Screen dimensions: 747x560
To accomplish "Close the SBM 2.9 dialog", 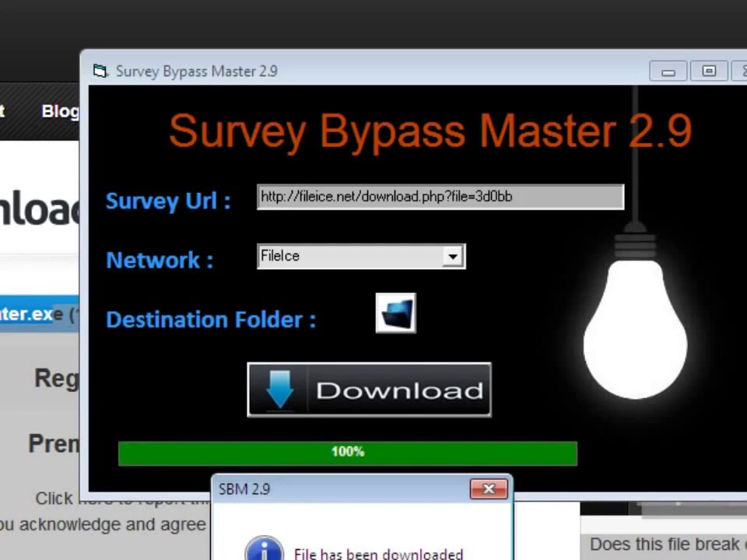I will point(489,489).
